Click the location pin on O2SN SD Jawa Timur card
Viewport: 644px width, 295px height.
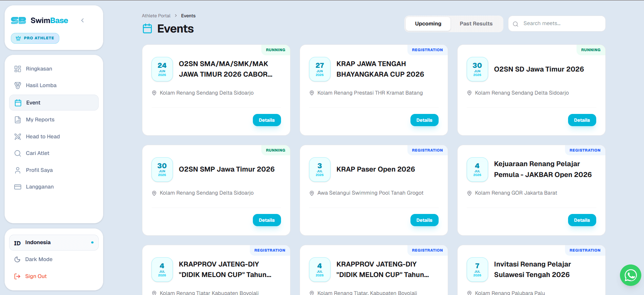469,93
